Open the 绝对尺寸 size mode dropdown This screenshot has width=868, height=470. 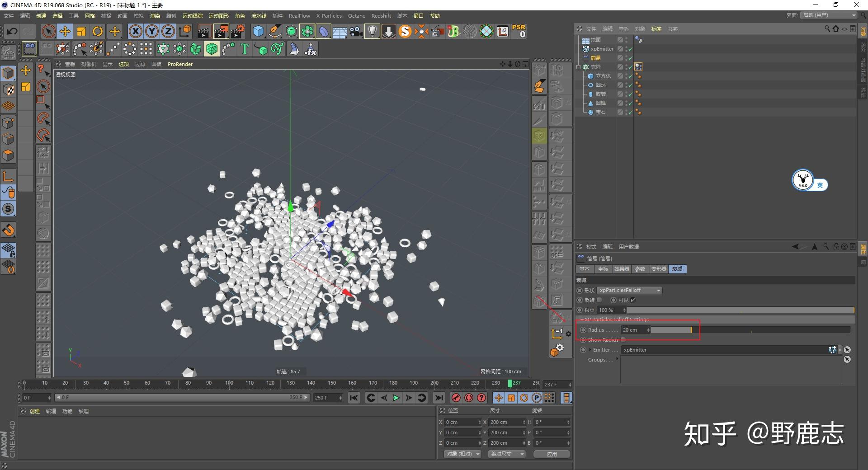point(507,454)
